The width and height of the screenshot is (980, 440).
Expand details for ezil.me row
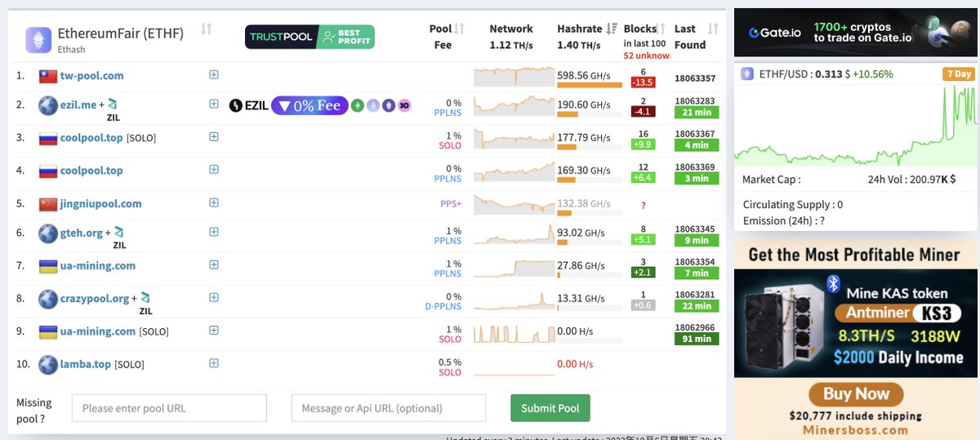coord(214,104)
